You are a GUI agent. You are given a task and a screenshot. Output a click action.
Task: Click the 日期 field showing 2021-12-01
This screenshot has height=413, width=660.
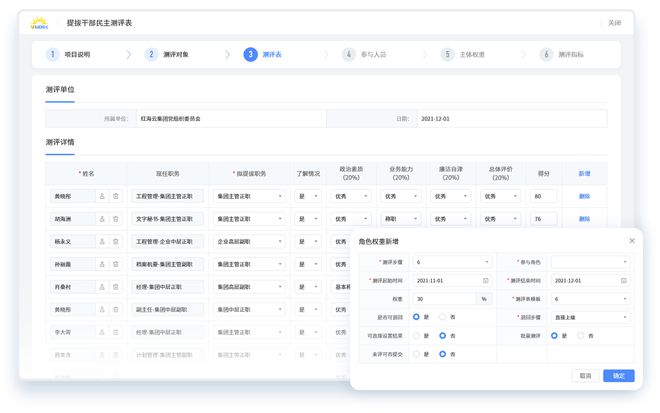click(x=512, y=119)
